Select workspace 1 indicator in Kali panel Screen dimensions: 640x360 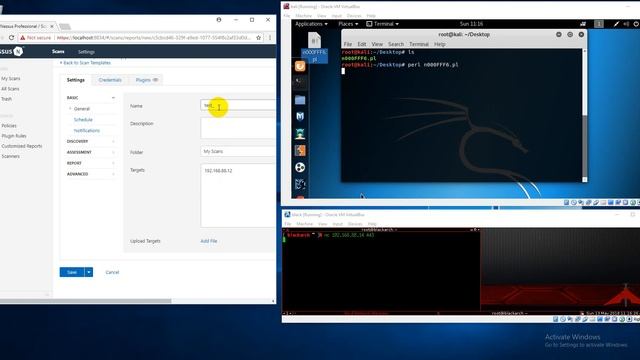(599, 24)
